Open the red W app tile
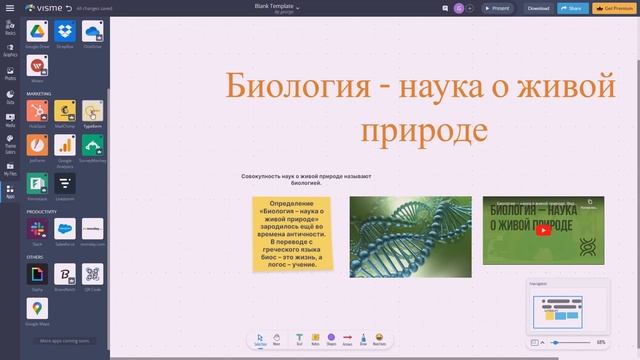Image resolution: width=640 pixels, height=360 pixels. click(37, 65)
